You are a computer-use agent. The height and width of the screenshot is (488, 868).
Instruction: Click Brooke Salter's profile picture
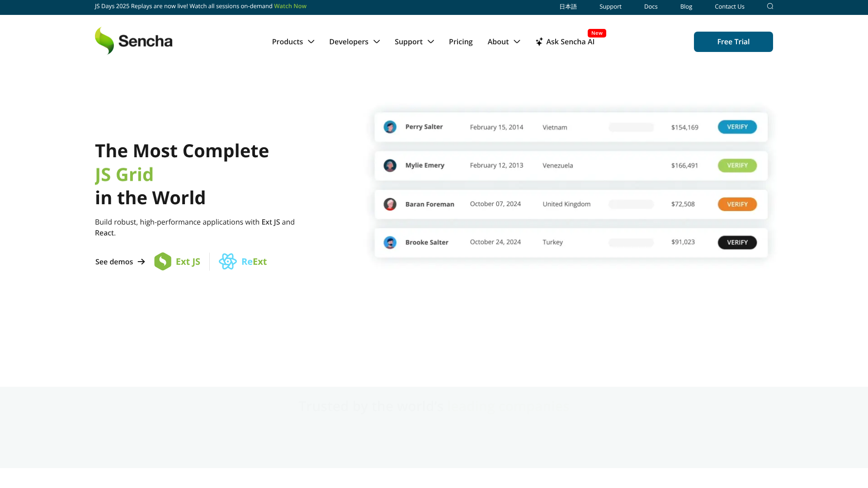(390, 242)
